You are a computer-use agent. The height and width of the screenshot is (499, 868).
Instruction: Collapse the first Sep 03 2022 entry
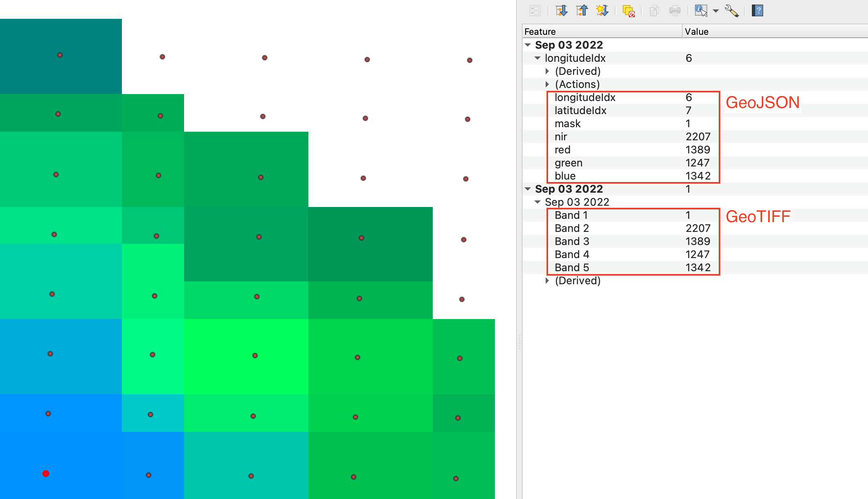[x=528, y=45]
